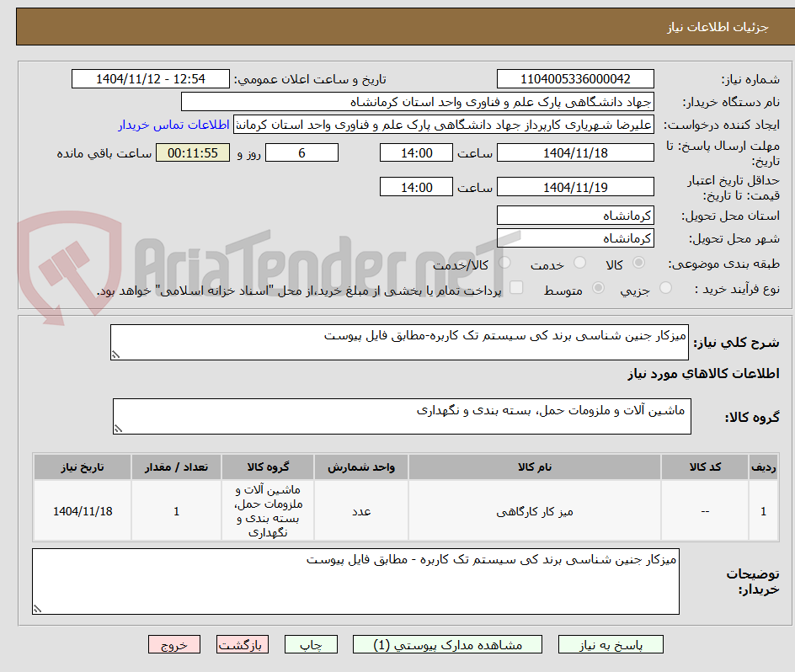Screen dimensions: 795x672
Task: Click the تعداد / مقدار column header
Action: 177,467
